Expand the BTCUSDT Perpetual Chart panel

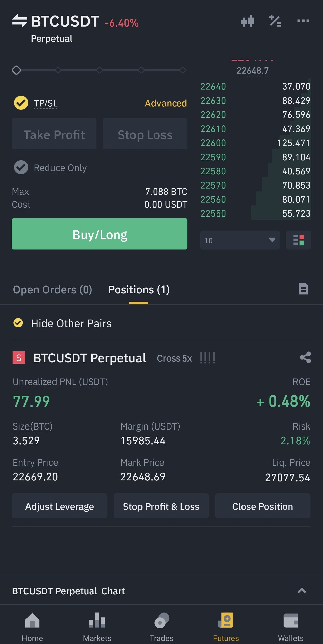pyautogui.click(x=302, y=591)
